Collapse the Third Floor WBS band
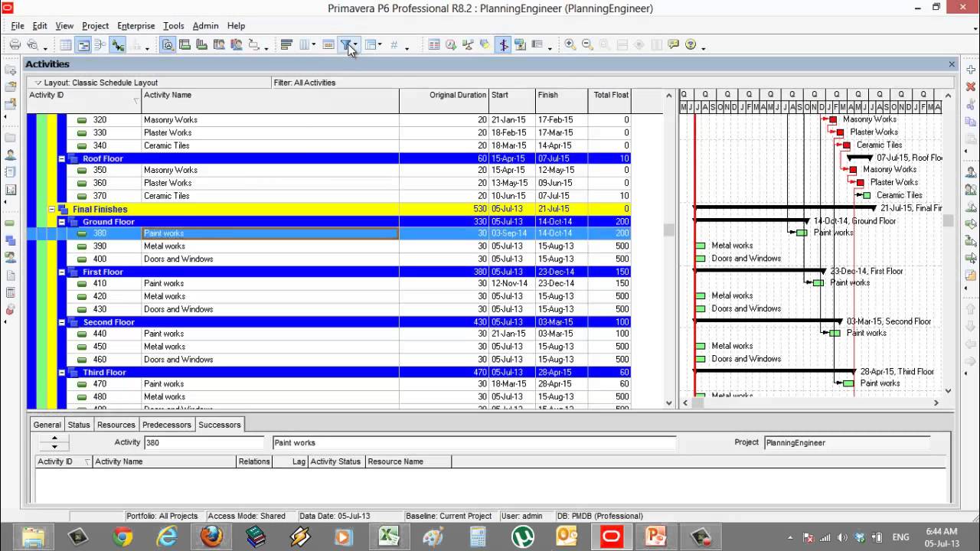 coord(63,373)
